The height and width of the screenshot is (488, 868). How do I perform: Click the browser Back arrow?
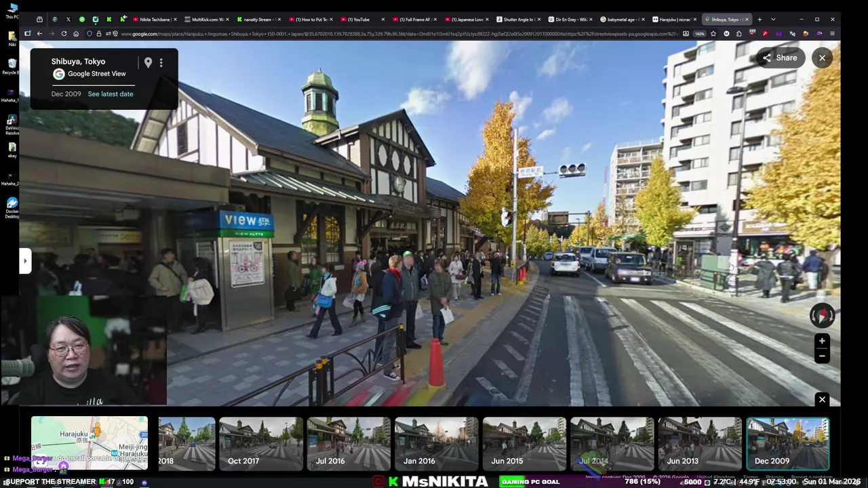click(x=39, y=33)
